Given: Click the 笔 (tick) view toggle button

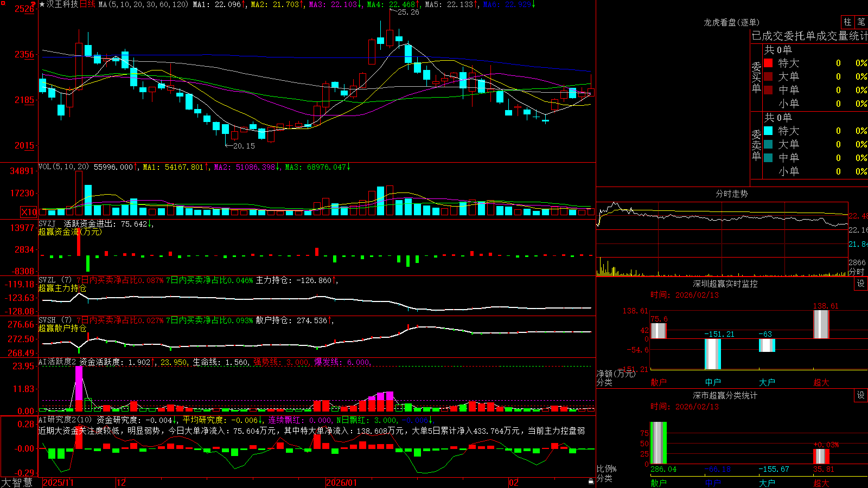Looking at the screenshot, I should click(861, 22).
